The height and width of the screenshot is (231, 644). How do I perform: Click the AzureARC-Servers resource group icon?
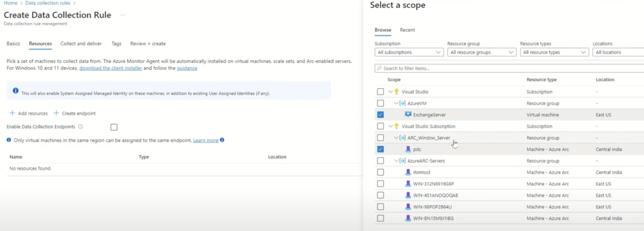(x=402, y=161)
